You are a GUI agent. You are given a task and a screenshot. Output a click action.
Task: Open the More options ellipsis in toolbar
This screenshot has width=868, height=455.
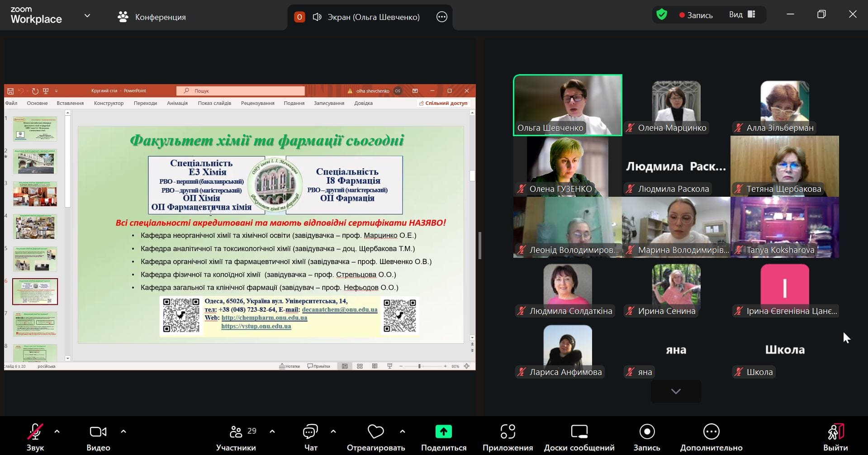coord(711,432)
